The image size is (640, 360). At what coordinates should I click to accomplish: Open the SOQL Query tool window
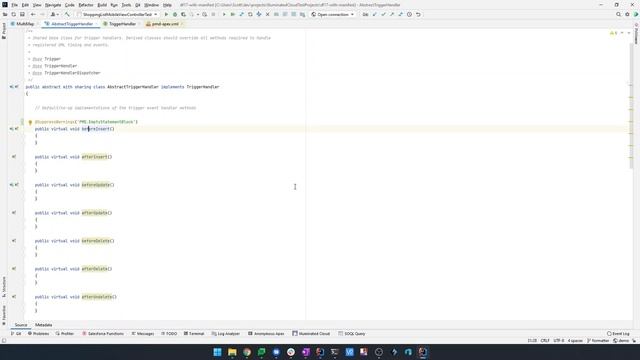tap(352, 333)
